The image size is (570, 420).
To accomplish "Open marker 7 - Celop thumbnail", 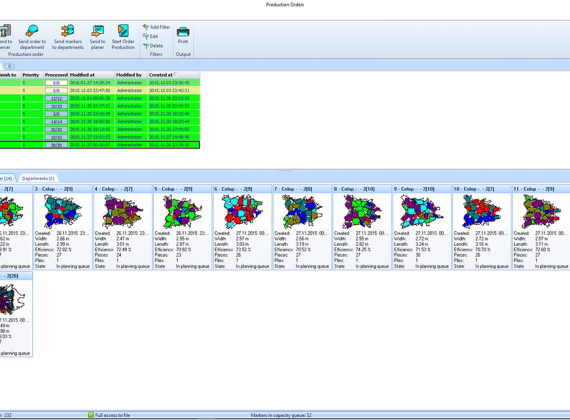I will click(302, 211).
